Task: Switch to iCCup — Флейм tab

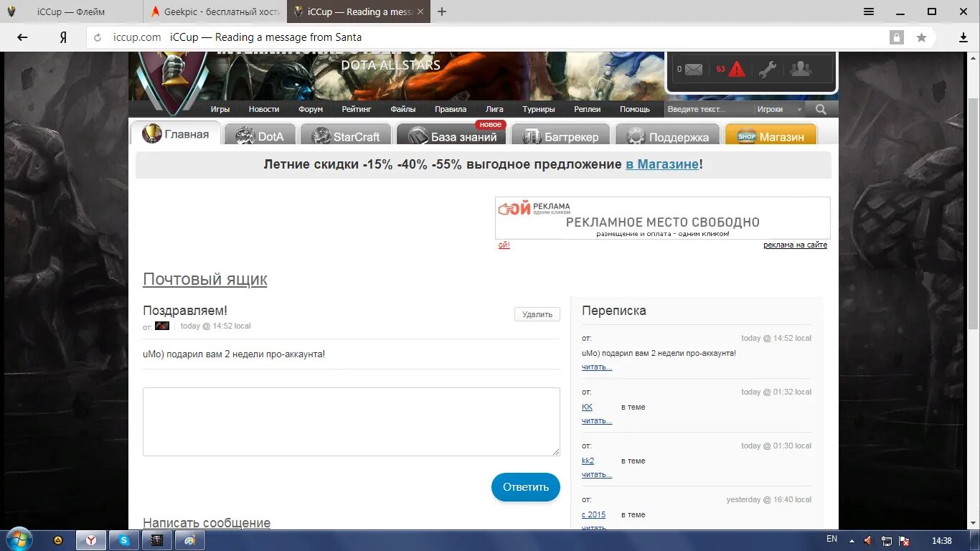Action: coord(70,11)
